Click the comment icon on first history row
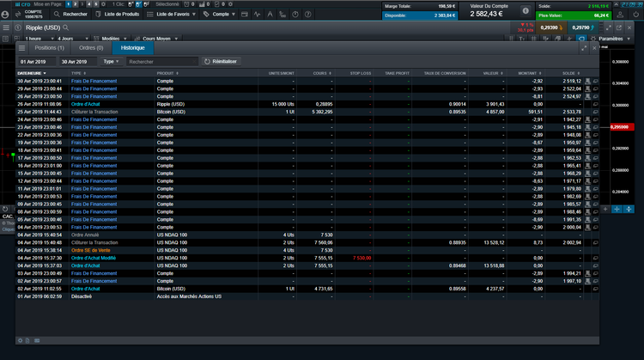The image size is (644, 360). tap(596, 80)
